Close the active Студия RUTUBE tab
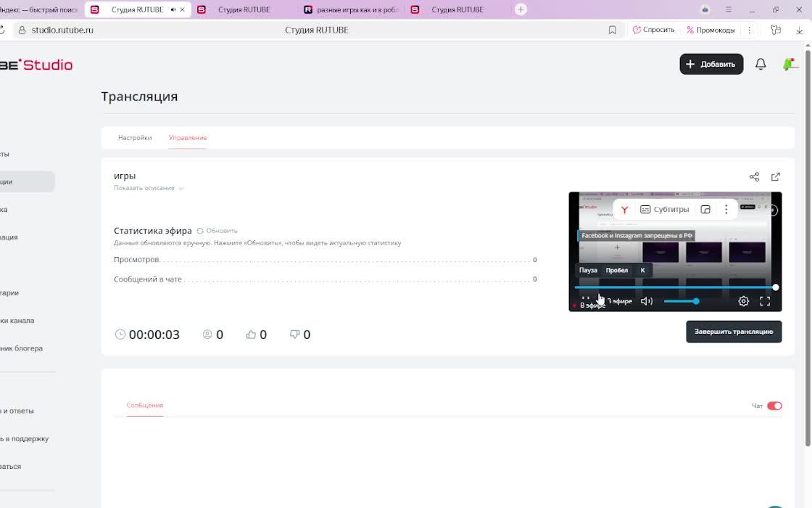Viewport: 812px width, 508px height. tap(182, 9)
